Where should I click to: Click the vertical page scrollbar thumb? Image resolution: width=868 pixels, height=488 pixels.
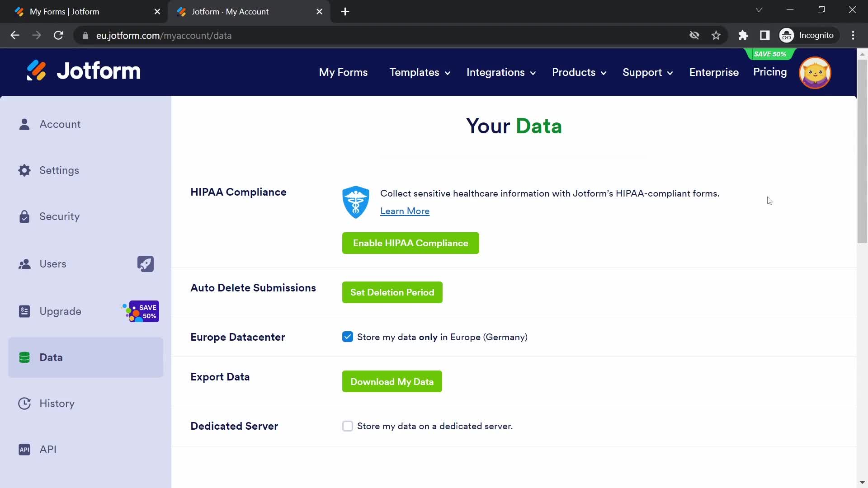coord(862,151)
